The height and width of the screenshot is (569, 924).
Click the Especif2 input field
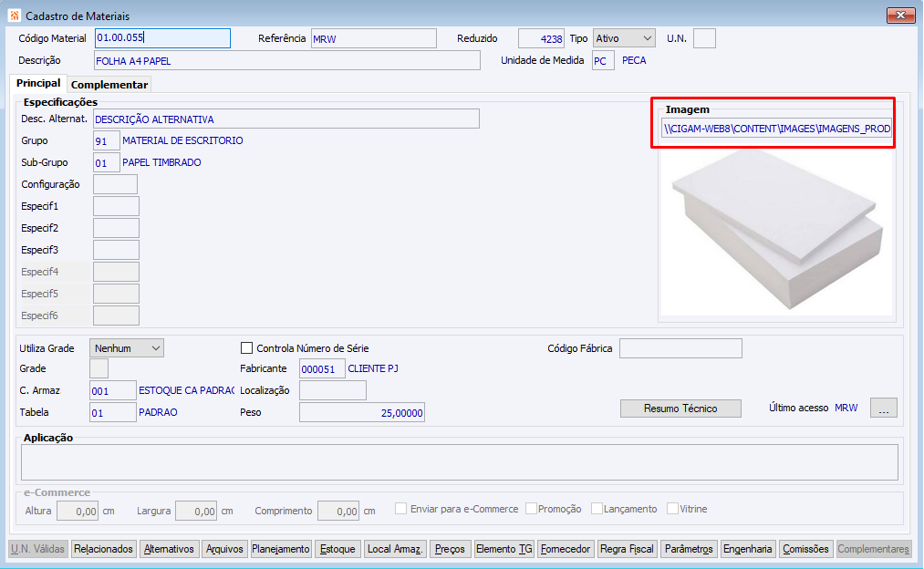(116, 228)
